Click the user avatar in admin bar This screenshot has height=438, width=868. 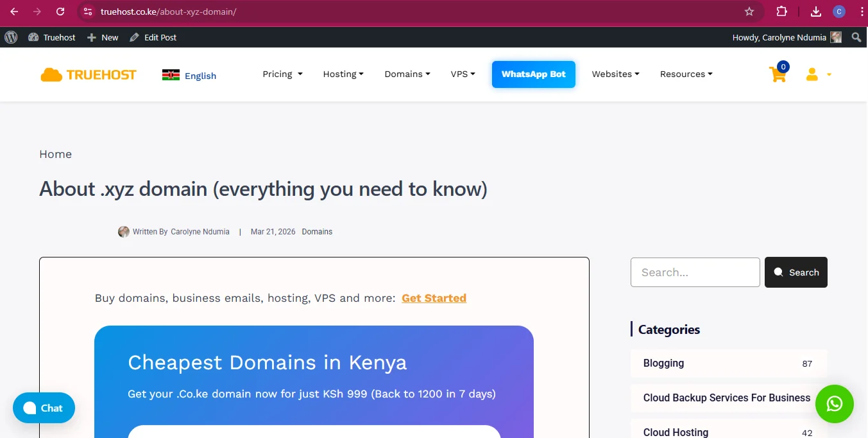(836, 37)
